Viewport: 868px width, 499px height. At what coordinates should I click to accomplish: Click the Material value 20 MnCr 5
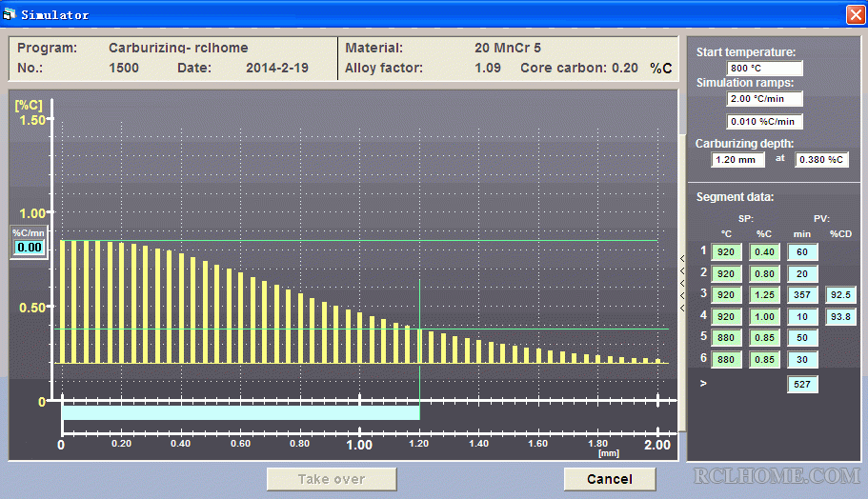coord(508,49)
